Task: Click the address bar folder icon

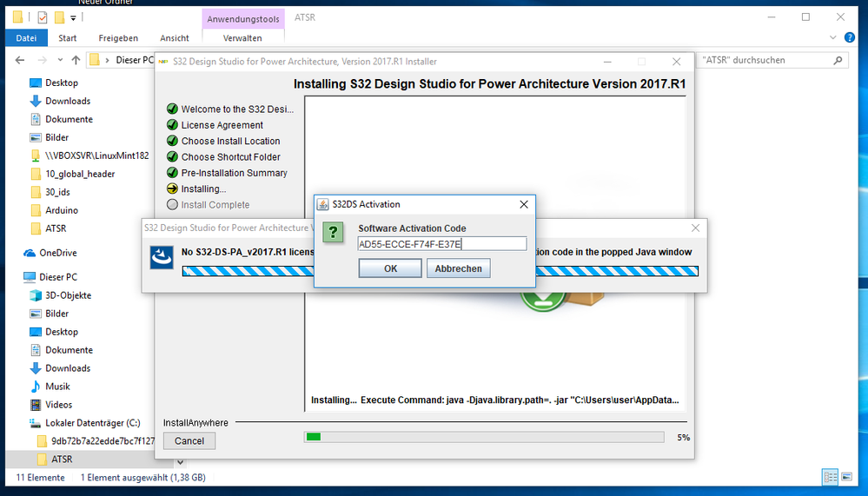Action: pos(95,60)
